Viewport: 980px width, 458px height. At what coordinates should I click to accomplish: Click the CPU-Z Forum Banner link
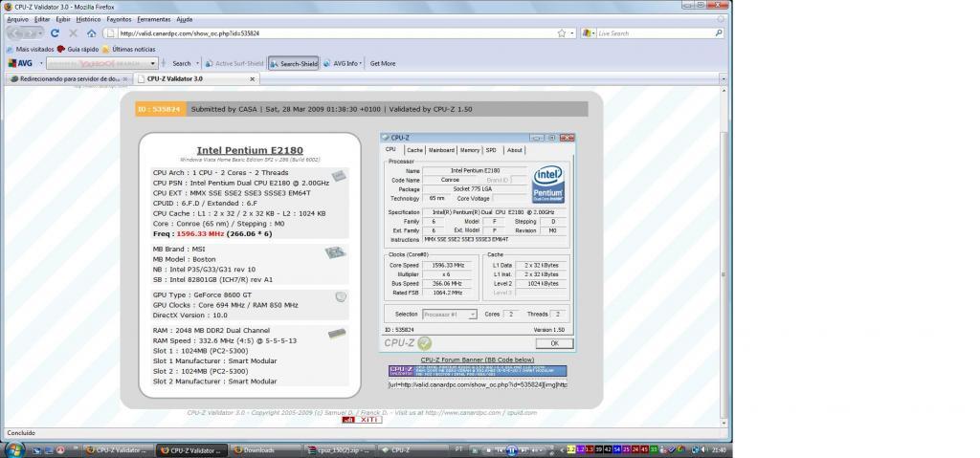(478, 360)
